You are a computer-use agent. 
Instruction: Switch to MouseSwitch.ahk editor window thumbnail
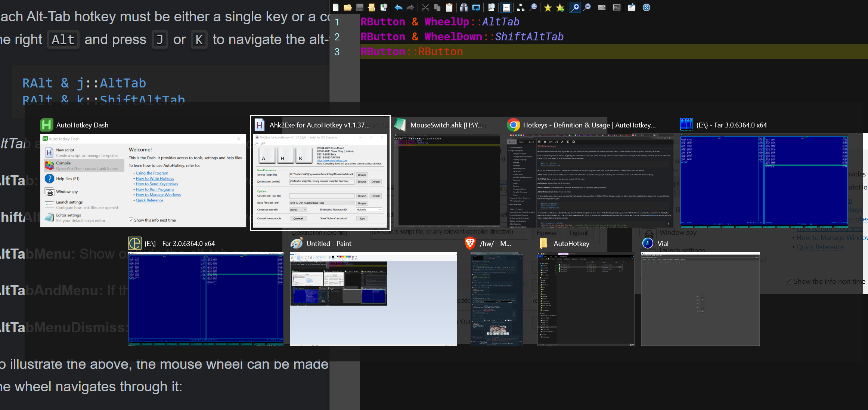tap(447, 180)
